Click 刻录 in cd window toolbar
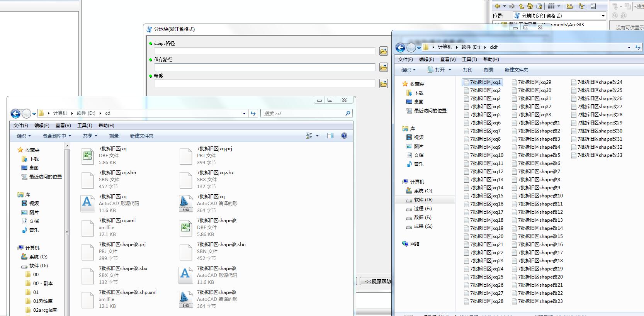Screen dimensions: 644x316 (x=114, y=136)
